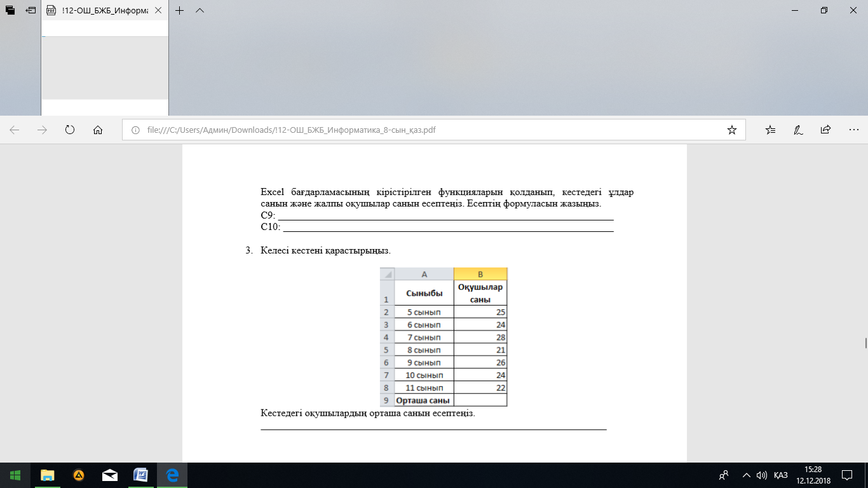
Task: Click the C10: answer line label
Action: (x=271, y=226)
